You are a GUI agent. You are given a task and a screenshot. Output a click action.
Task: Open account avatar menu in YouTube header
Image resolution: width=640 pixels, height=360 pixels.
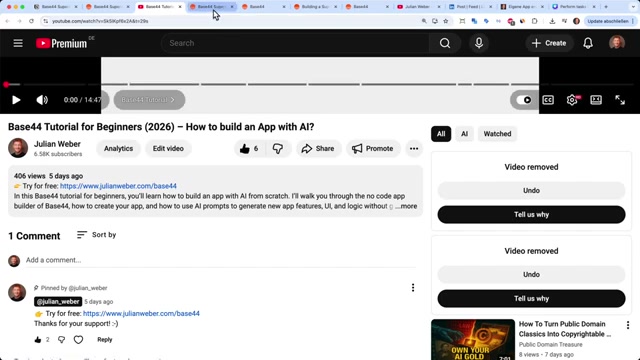(617, 43)
